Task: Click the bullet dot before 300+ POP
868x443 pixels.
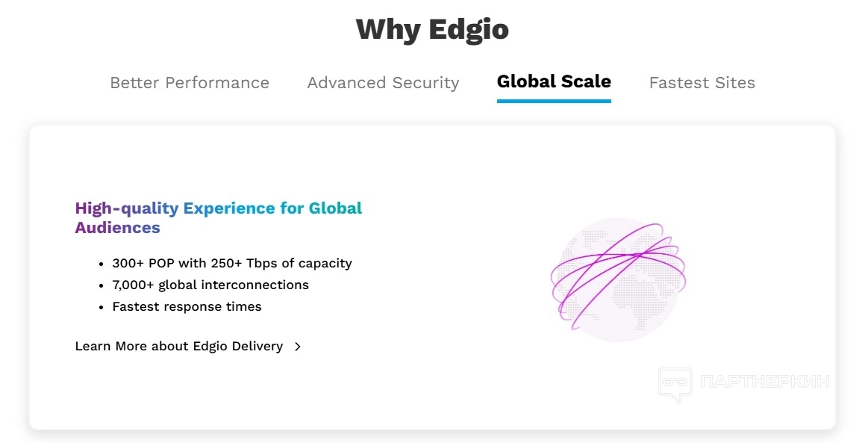Action: pos(101,264)
